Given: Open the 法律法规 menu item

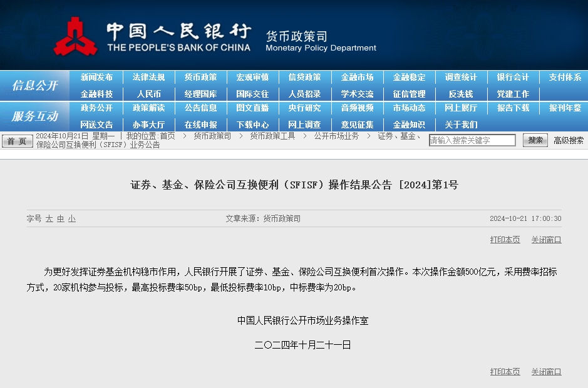Looking at the screenshot, I should (x=148, y=77).
